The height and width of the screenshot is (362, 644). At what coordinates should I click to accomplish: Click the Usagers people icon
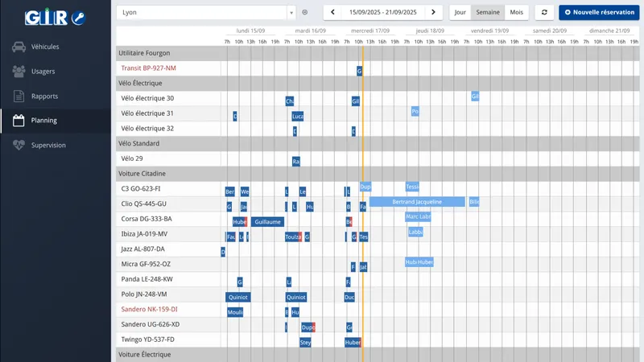pos(18,72)
